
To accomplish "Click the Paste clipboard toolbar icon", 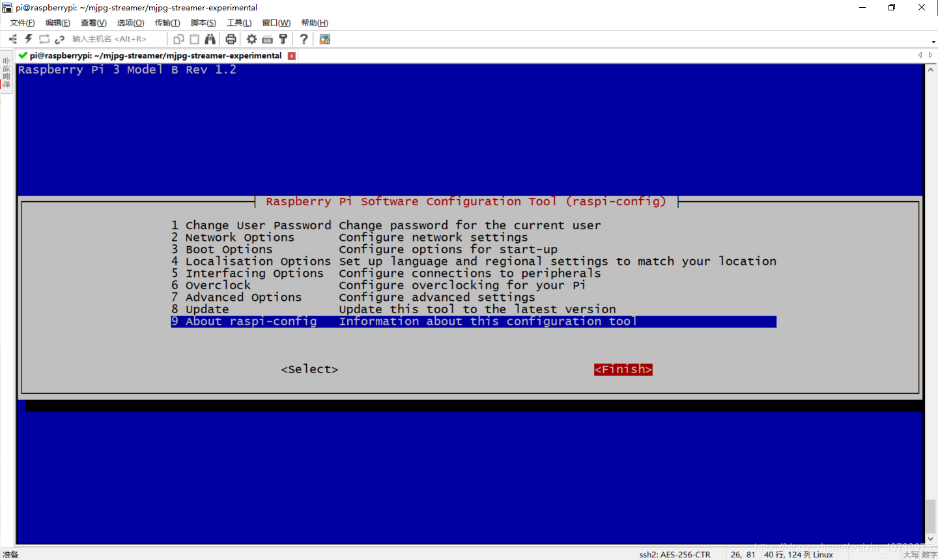I will (194, 39).
